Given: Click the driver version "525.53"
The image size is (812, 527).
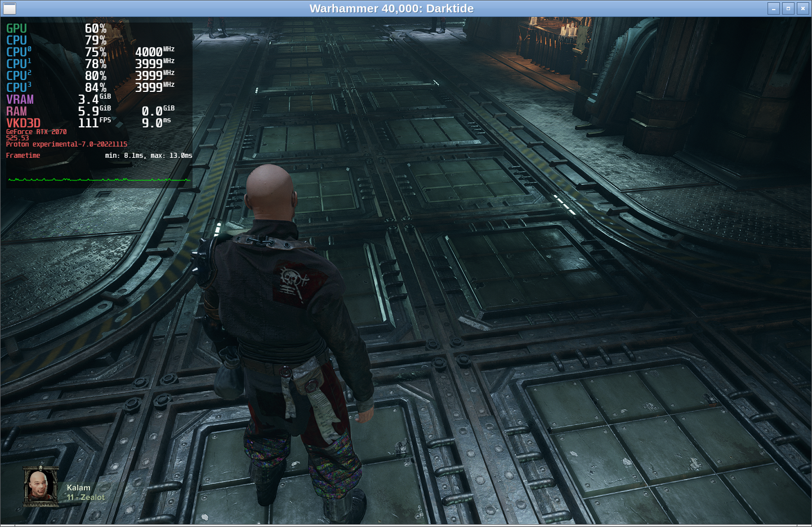Looking at the screenshot, I should point(17,138).
